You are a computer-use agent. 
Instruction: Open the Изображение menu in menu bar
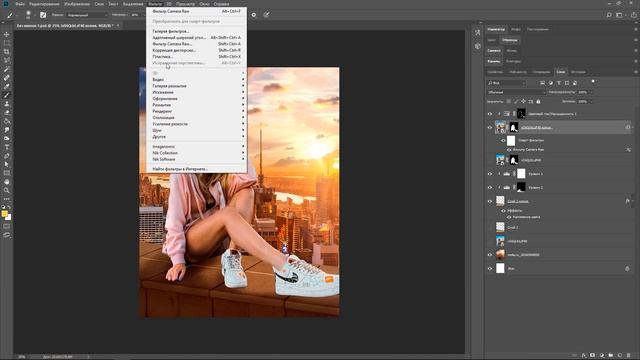[x=77, y=4]
